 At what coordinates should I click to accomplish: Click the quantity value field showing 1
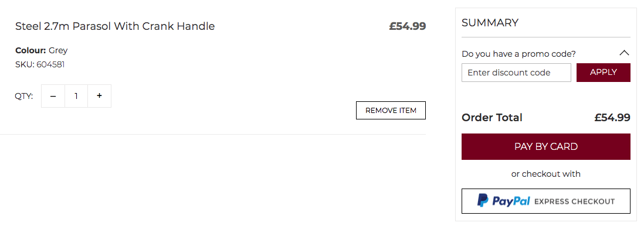point(76,96)
